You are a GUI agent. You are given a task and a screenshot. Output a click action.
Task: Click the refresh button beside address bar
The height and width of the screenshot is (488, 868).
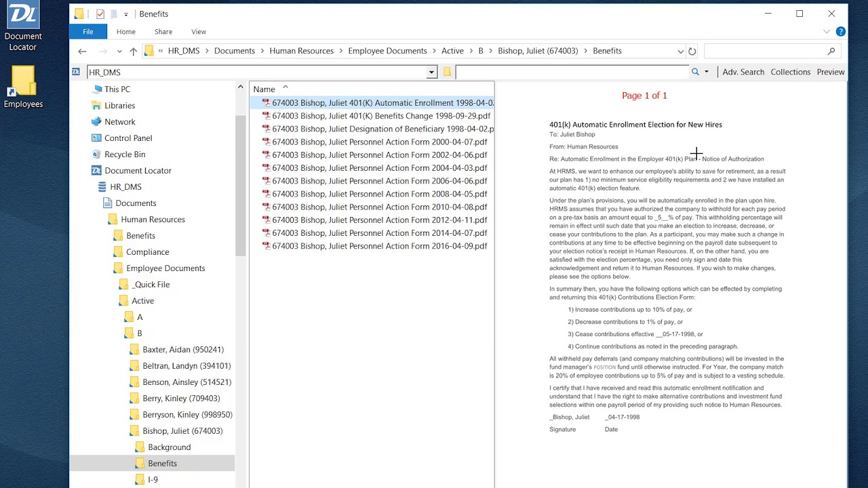click(x=692, y=51)
